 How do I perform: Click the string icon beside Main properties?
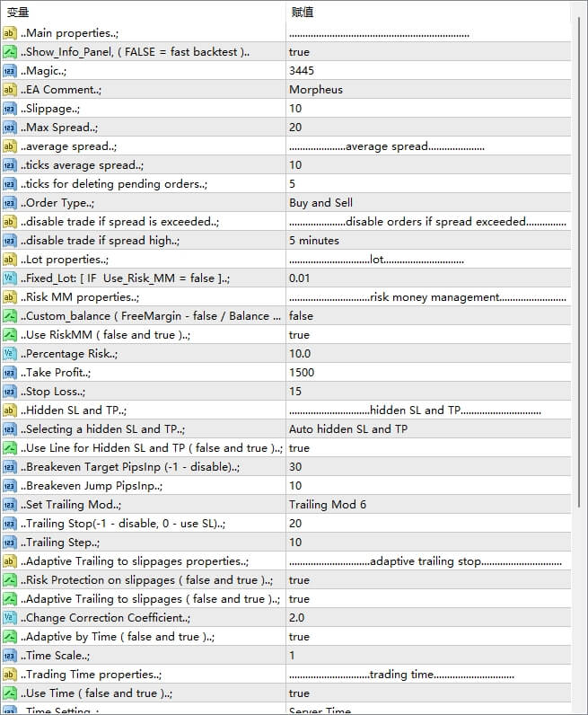10,33
